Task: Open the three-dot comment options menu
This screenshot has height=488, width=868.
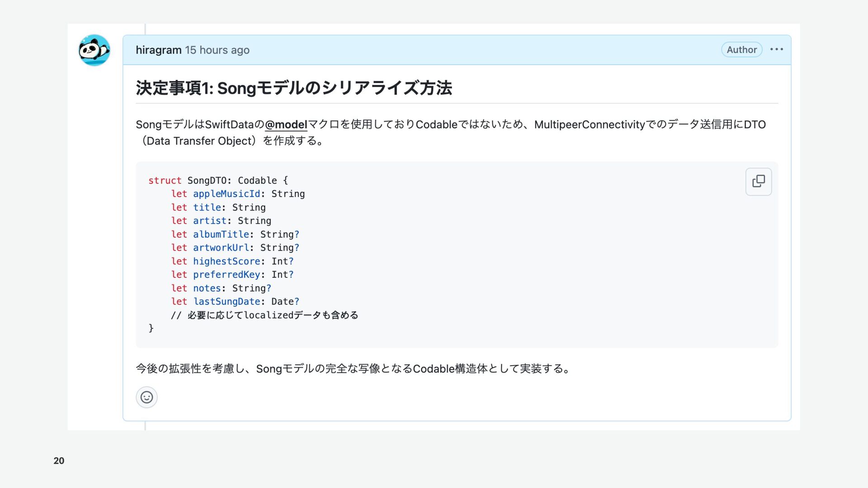Action: point(776,49)
